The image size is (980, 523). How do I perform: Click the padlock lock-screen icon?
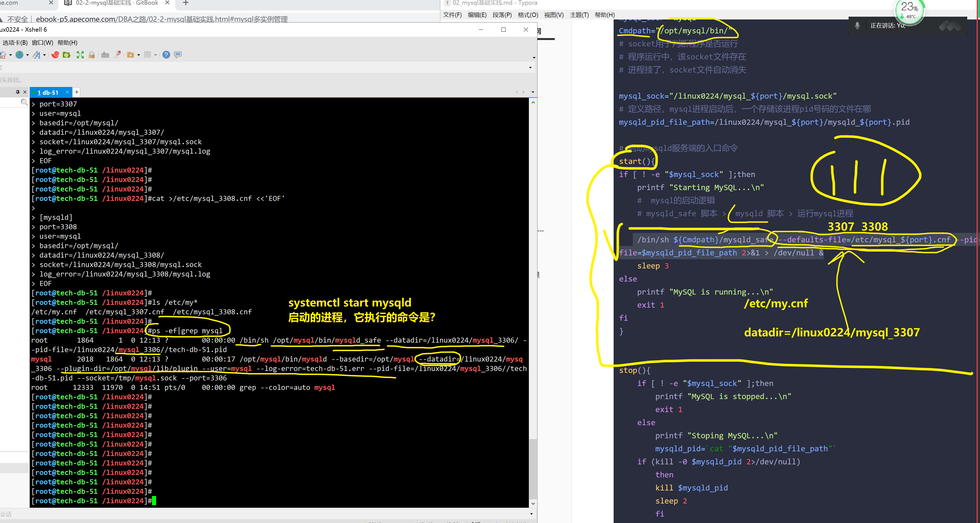click(91, 55)
